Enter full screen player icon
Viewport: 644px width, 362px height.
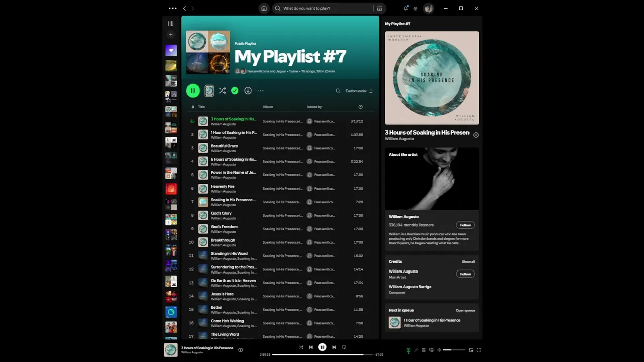[x=479, y=350]
